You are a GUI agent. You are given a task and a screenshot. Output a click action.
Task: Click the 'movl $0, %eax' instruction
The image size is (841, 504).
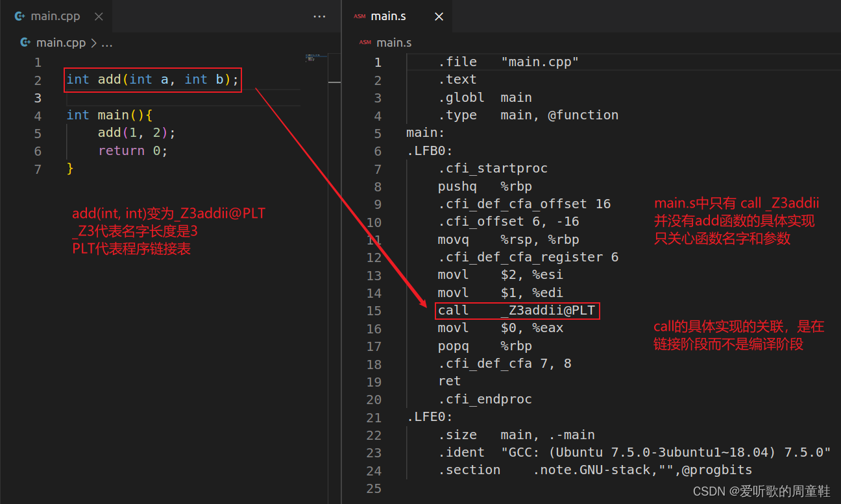500,328
